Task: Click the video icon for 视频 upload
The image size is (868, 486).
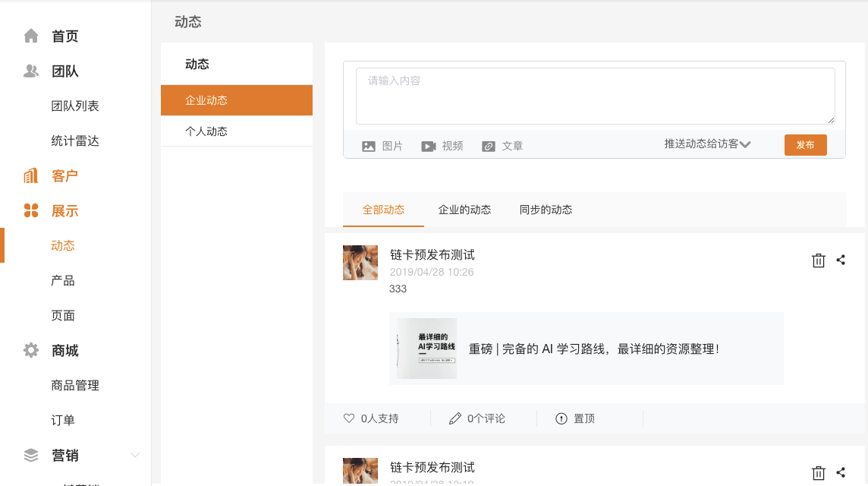Action: click(429, 146)
